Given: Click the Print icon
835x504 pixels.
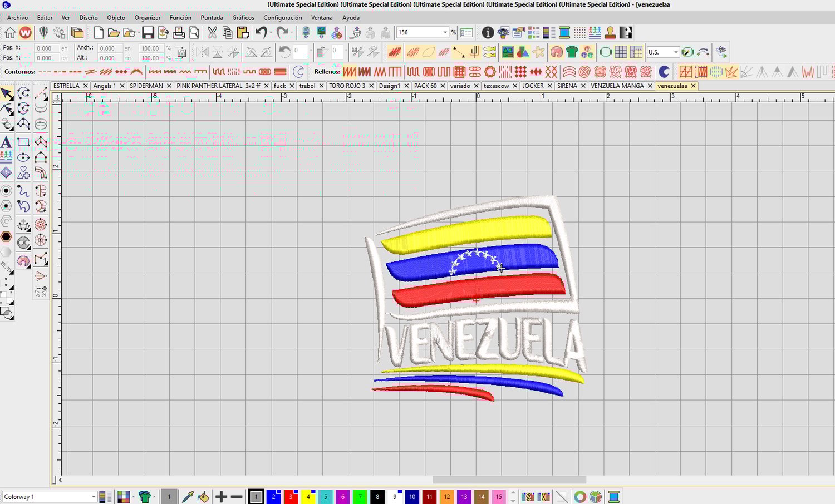Looking at the screenshot, I should (x=179, y=33).
